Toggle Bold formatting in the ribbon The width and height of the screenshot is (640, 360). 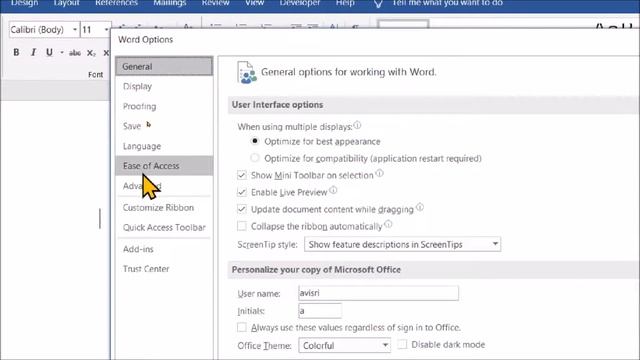click(16, 52)
